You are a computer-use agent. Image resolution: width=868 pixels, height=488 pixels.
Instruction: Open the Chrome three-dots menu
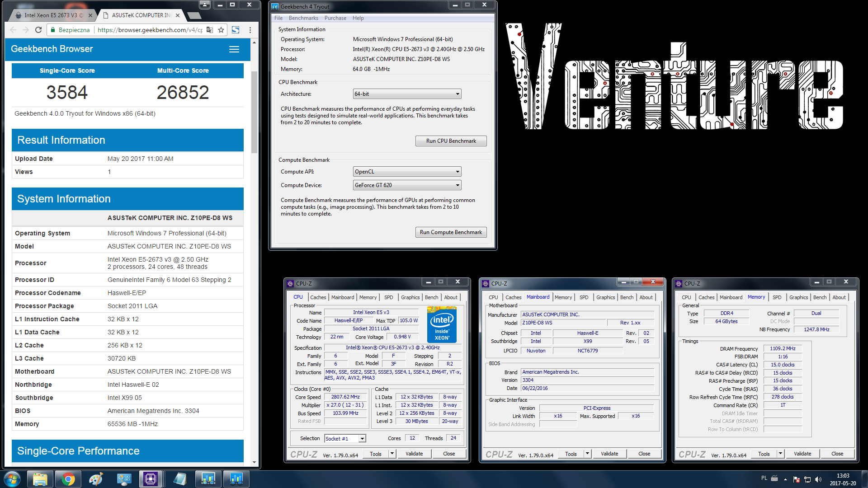click(x=250, y=30)
